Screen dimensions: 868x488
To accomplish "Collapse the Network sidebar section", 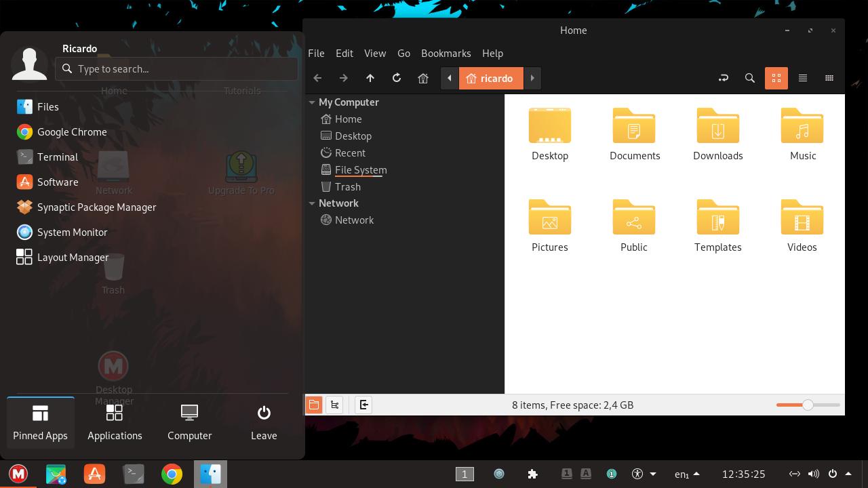I will (312, 203).
